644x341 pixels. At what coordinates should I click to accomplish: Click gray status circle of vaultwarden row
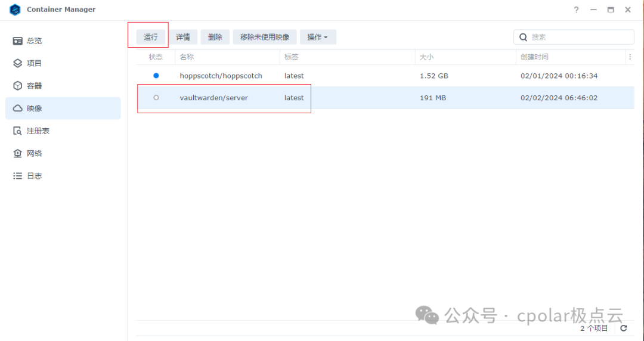click(x=156, y=98)
